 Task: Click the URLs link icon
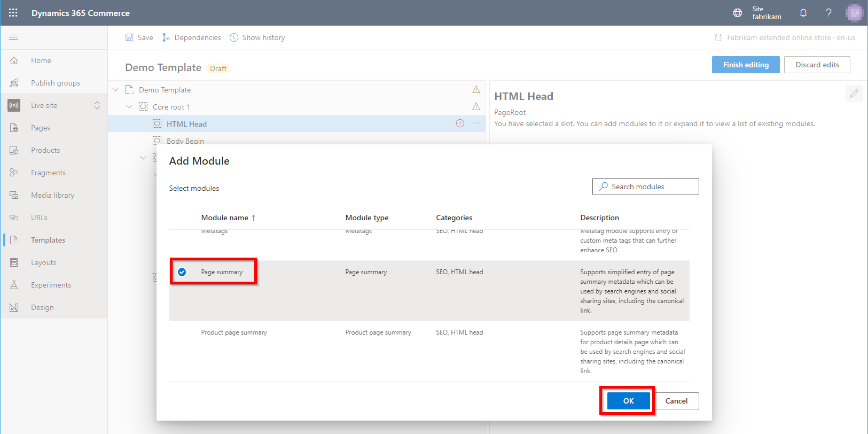pos(14,218)
